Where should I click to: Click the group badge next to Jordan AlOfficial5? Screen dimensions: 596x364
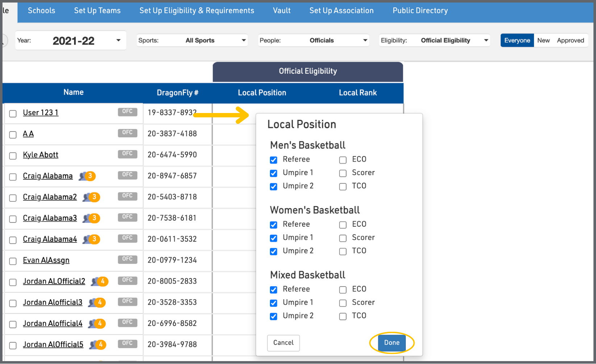pyautogui.click(x=98, y=345)
